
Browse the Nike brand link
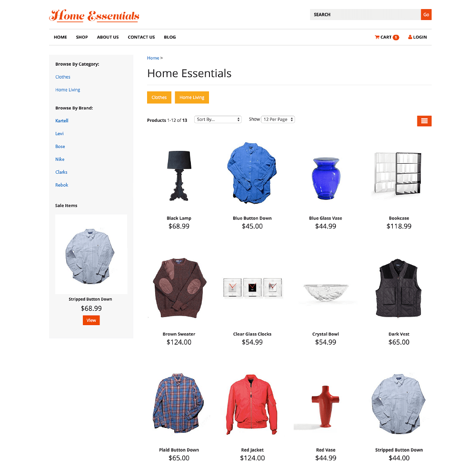[60, 159]
